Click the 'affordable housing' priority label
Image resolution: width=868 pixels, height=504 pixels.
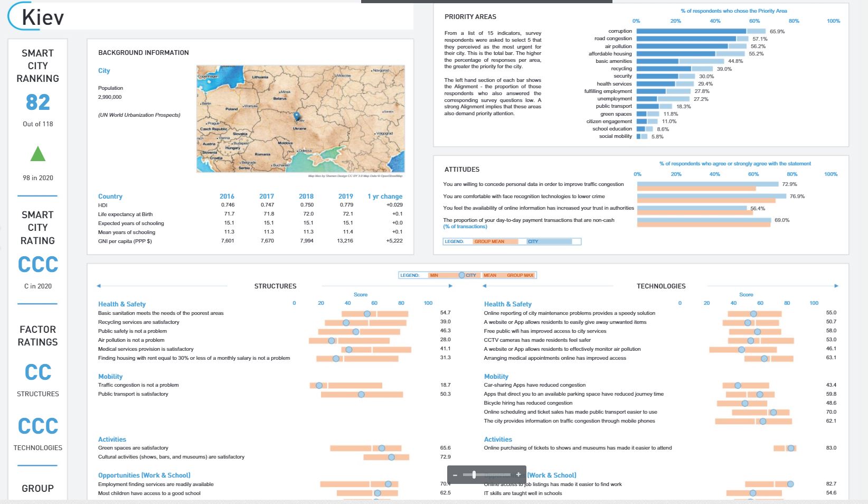point(610,54)
